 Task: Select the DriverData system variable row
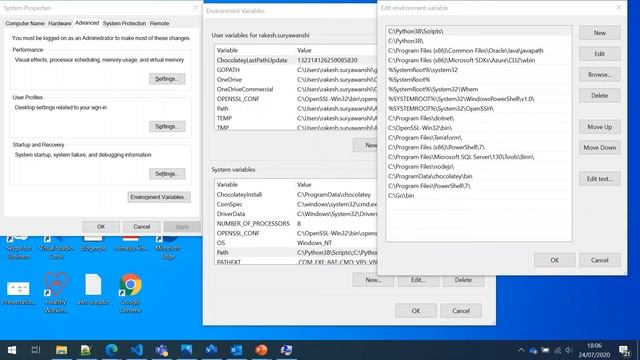pyautogui.click(x=296, y=214)
